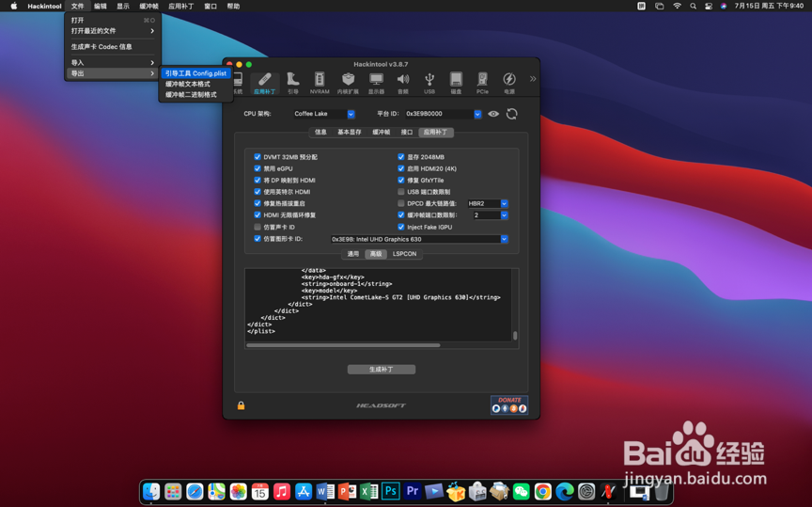Open the NVRAM toolbar section
This screenshot has width=812, height=507.
point(320,83)
